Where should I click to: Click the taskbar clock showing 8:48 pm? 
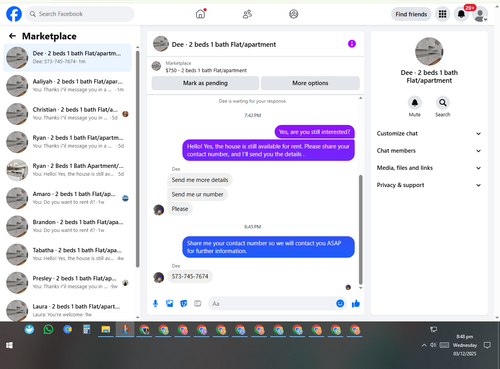pyautogui.click(x=464, y=345)
